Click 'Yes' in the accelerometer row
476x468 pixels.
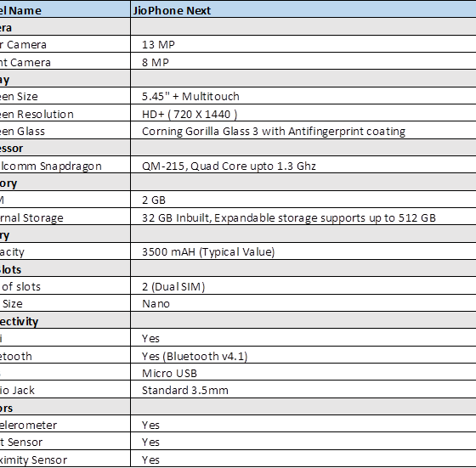click(150, 426)
